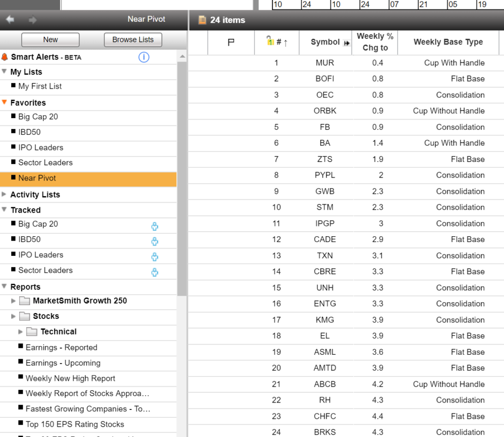Click the Browse Lists button
This screenshot has height=437, width=504.
[133, 39]
